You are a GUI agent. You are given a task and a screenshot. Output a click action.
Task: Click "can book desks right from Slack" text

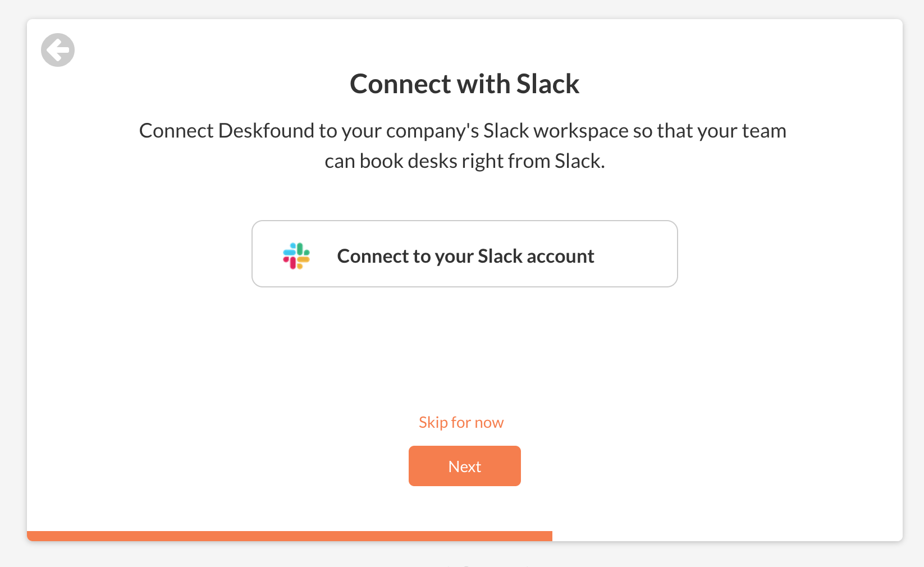(x=464, y=161)
